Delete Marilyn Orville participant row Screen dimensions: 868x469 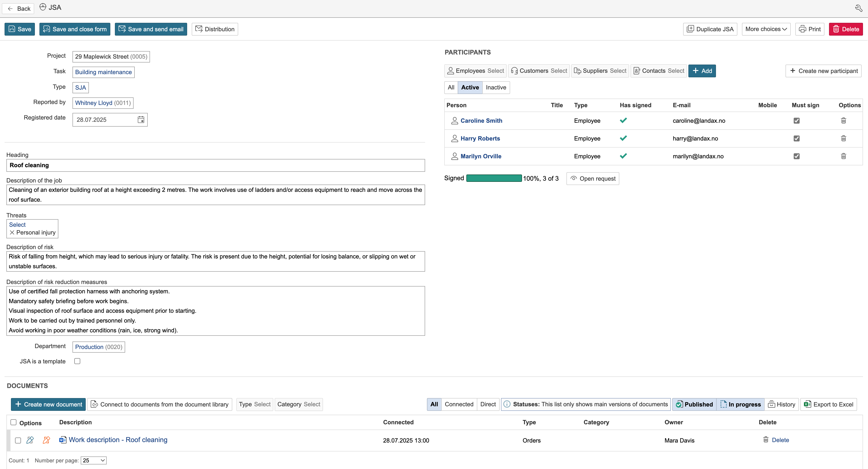(843, 156)
